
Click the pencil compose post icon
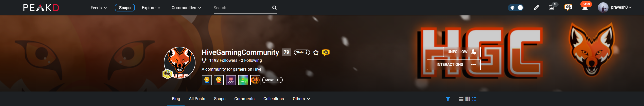(x=536, y=8)
